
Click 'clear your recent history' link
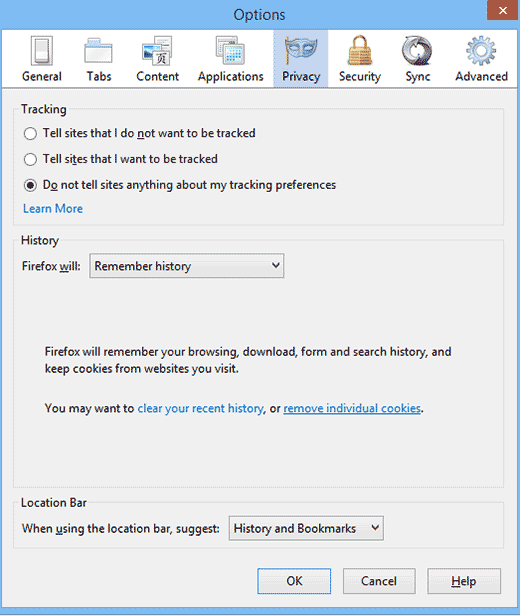click(200, 408)
